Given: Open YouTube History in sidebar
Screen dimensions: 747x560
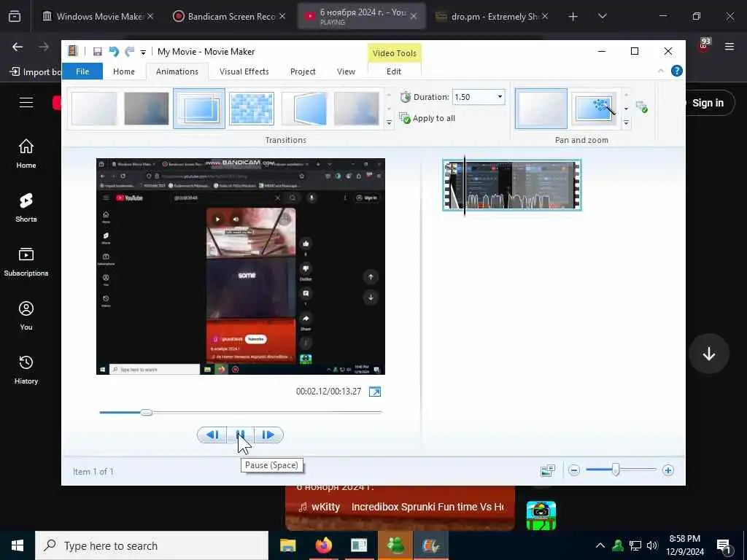Looking at the screenshot, I should click(26, 370).
